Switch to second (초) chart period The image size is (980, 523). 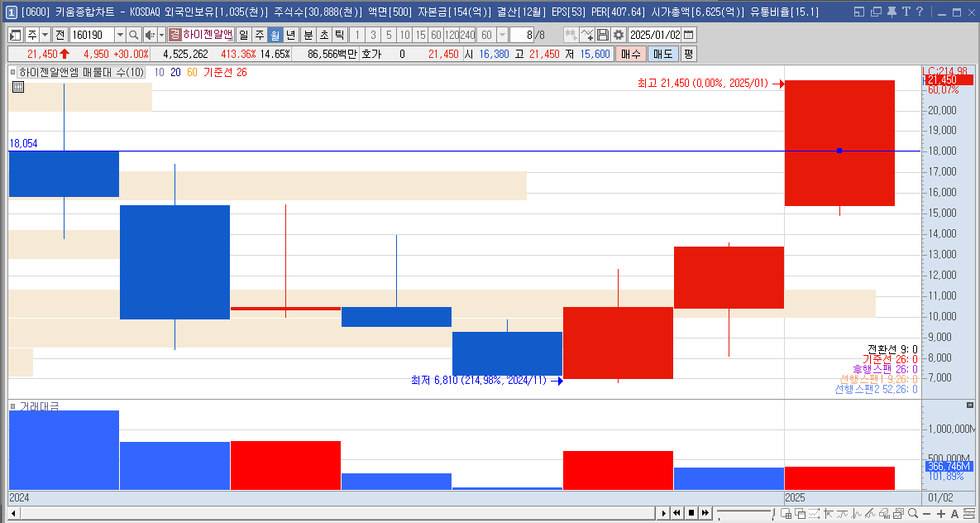[x=323, y=35]
